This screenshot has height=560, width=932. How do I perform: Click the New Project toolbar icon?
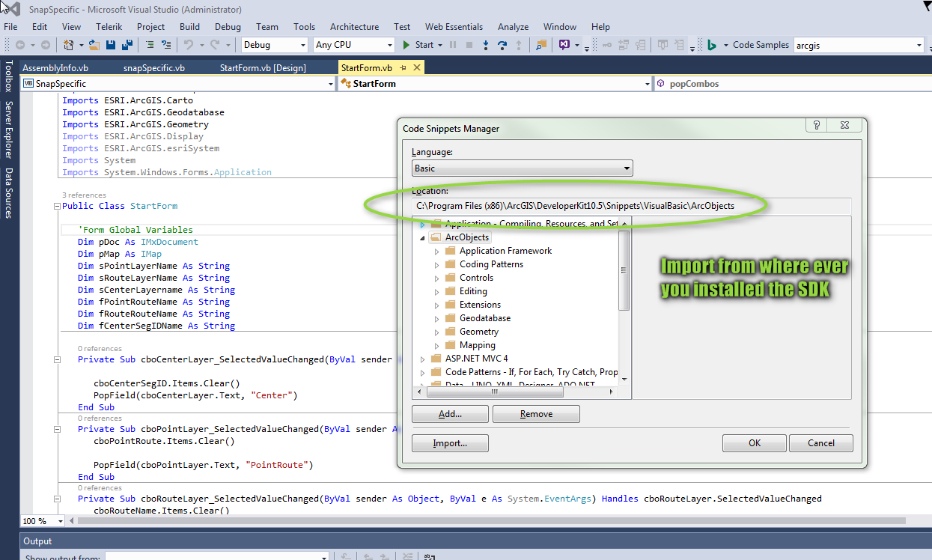point(68,45)
